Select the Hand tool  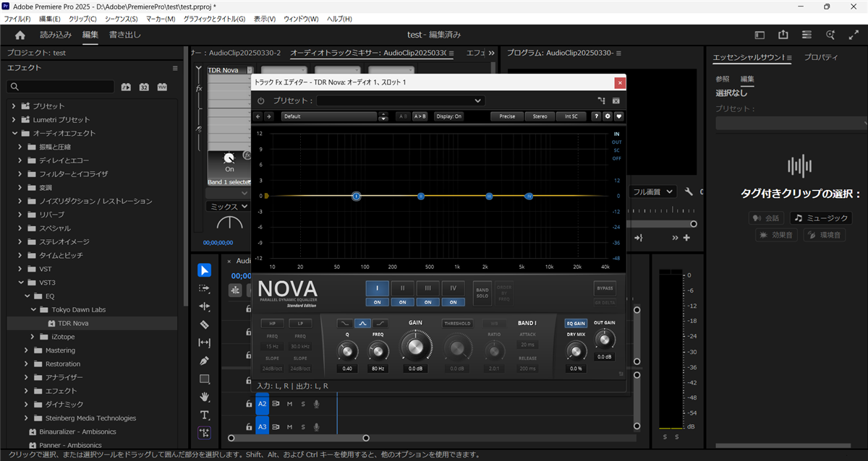tap(205, 397)
